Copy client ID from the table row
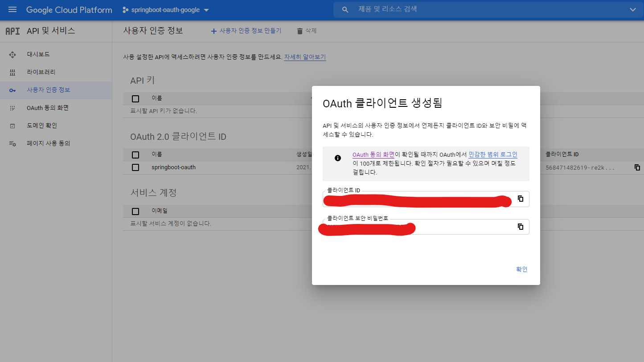 coord(637,167)
